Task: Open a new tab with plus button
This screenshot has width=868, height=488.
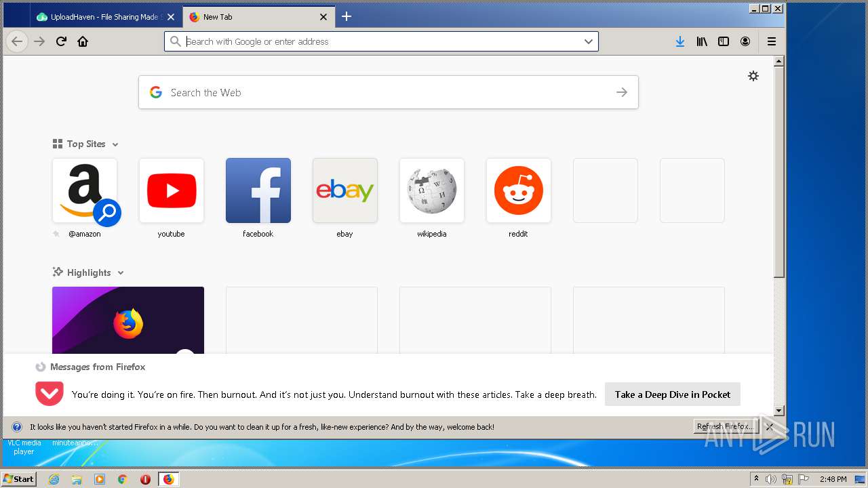Action: tap(347, 16)
